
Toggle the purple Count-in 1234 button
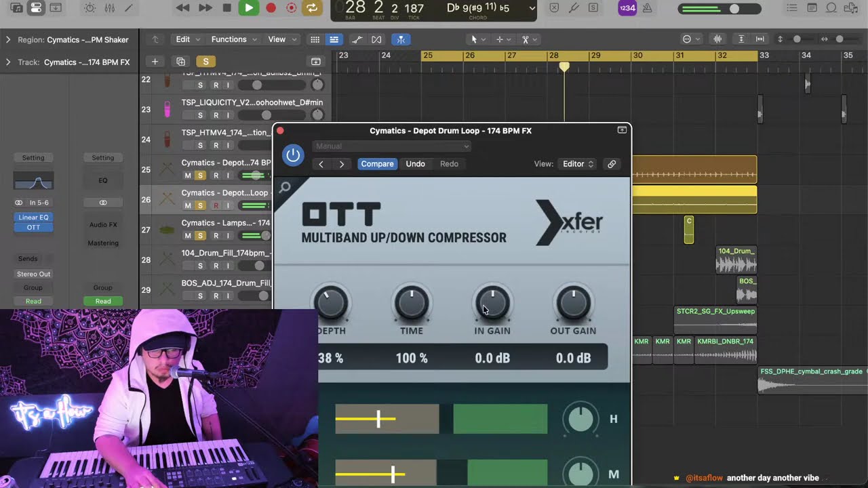tap(627, 8)
